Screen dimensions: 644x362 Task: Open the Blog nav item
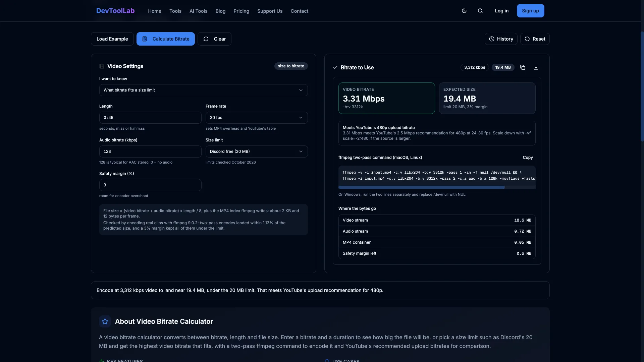click(x=220, y=11)
